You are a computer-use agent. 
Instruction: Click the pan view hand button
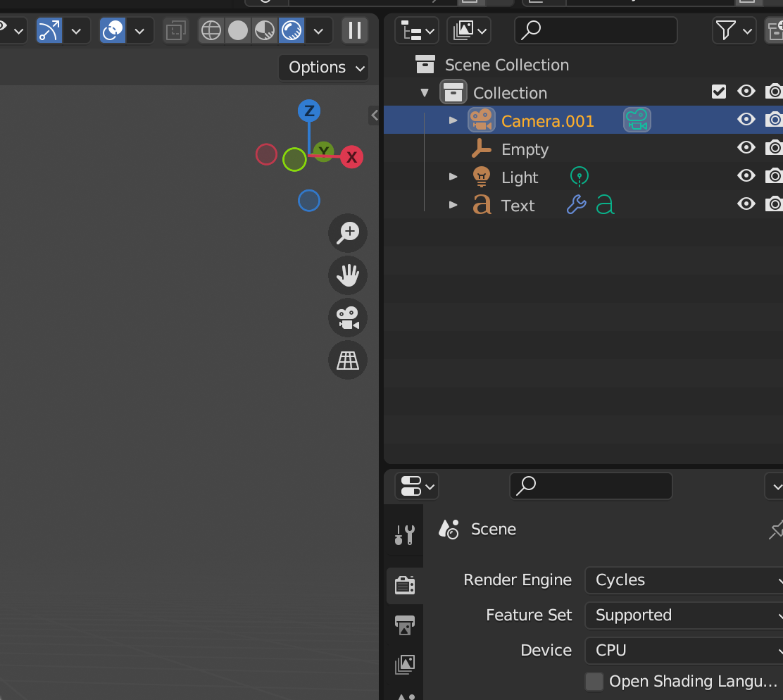348,275
